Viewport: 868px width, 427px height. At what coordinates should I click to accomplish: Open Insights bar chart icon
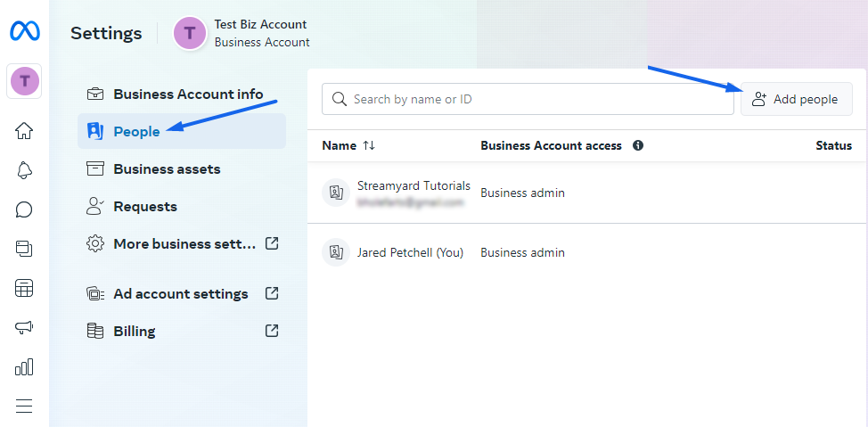pyautogui.click(x=24, y=366)
